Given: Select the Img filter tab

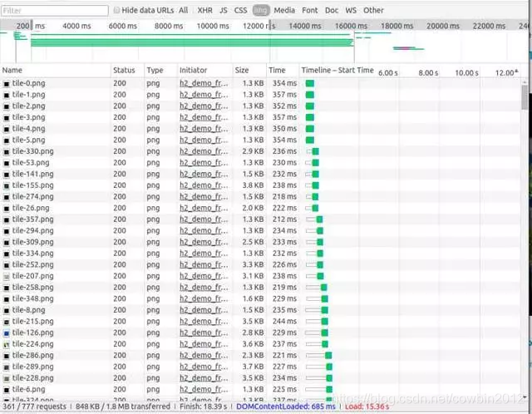Looking at the screenshot, I should [261, 10].
